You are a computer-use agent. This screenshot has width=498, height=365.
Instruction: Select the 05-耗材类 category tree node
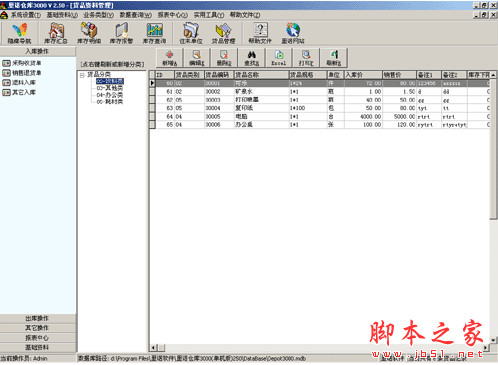[110, 102]
